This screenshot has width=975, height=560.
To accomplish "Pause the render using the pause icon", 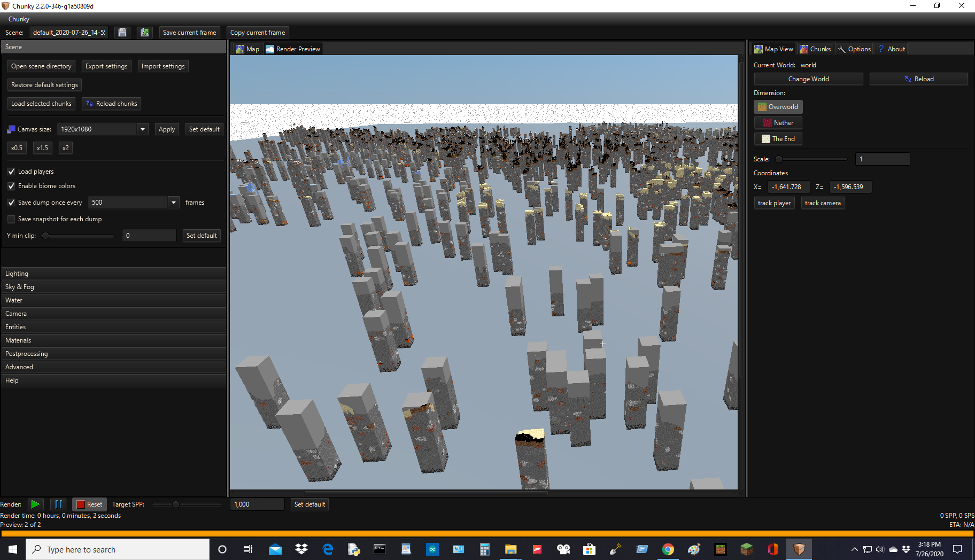I will [x=58, y=504].
